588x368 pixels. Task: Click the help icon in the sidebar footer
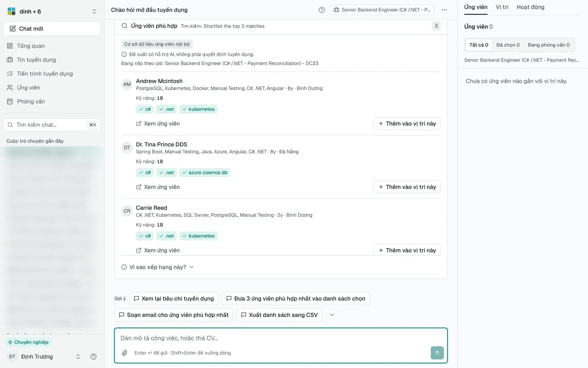coord(93,357)
